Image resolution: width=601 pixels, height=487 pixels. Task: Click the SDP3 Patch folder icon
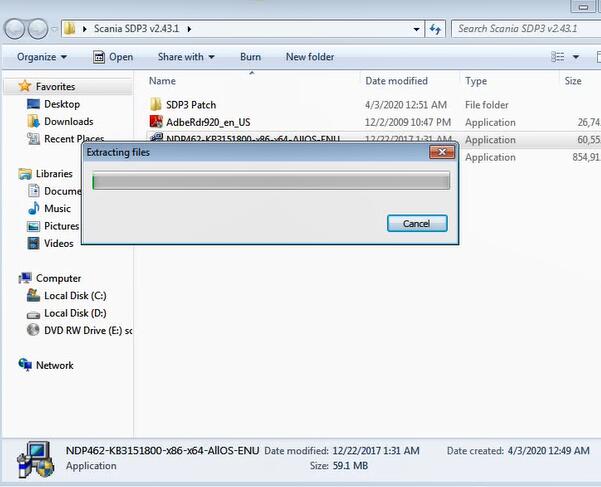coord(156,104)
